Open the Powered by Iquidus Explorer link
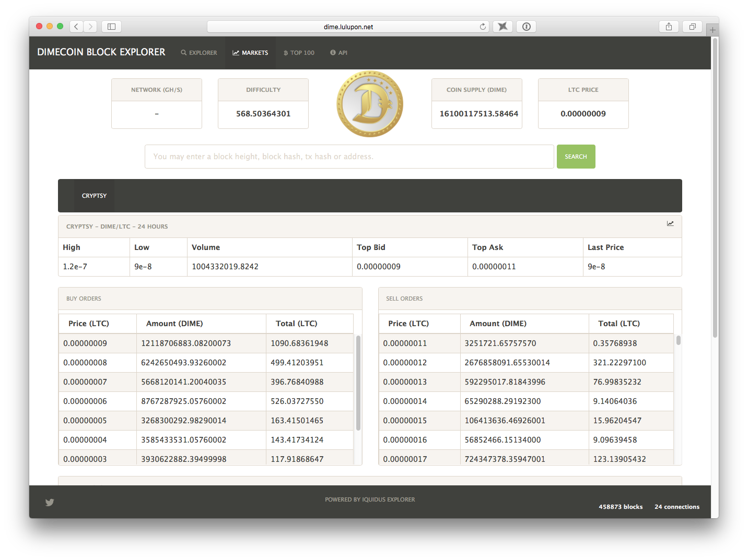The height and width of the screenshot is (560, 748). pos(370,499)
